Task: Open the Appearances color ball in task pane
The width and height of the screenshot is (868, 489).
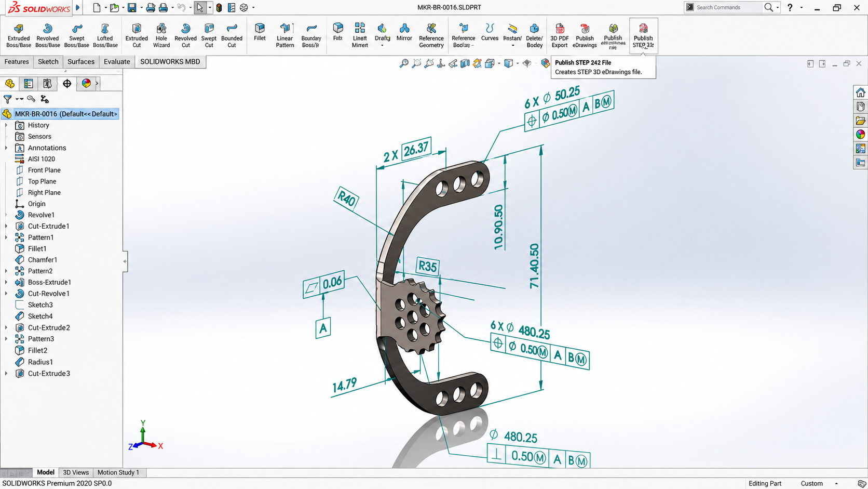Action: pos(860,134)
